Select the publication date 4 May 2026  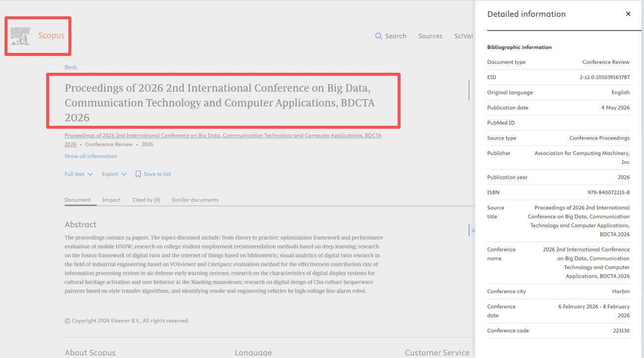tap(615, 107)
